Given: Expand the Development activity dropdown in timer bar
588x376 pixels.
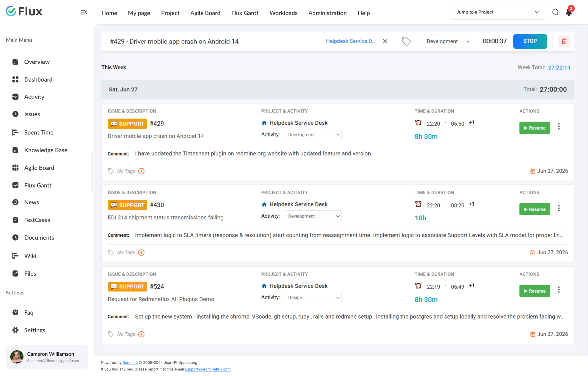Looking at the screenshot, I should click(446, 41).
